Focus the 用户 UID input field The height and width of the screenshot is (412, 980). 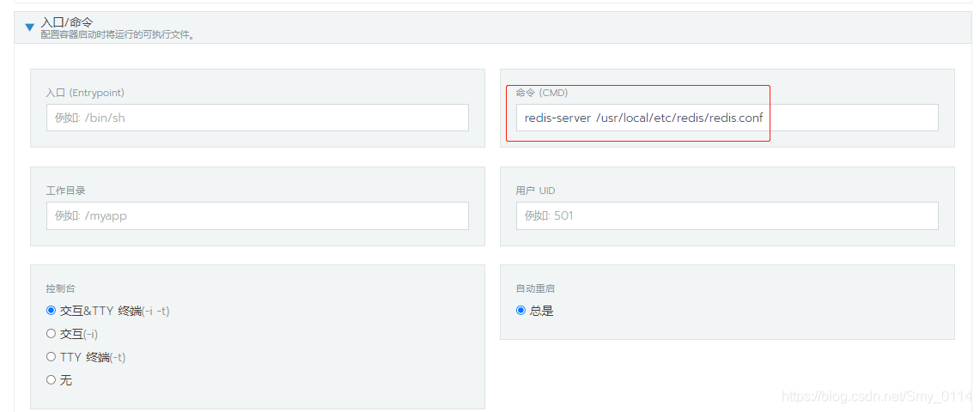(727, 215)
